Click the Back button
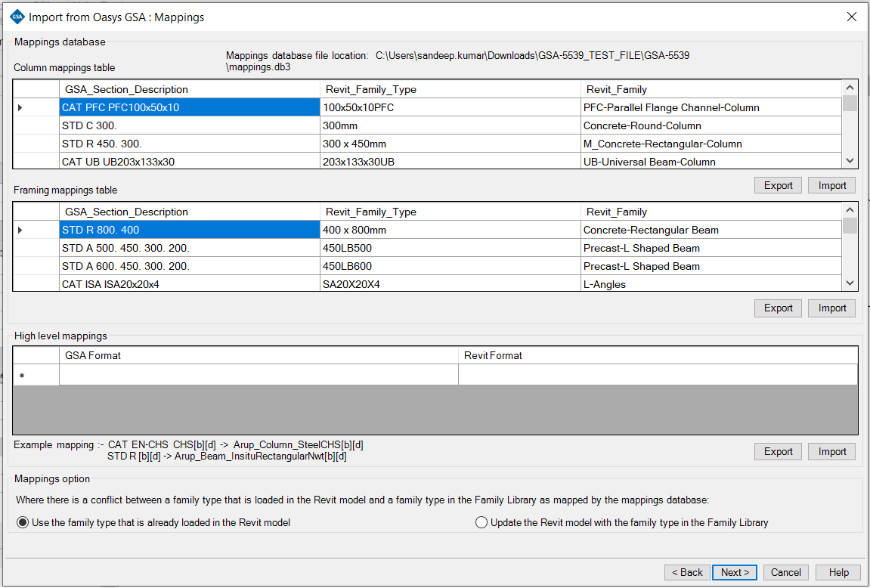Image resolution: width=870 pixels, height=588 pixels. pos(687,572)
